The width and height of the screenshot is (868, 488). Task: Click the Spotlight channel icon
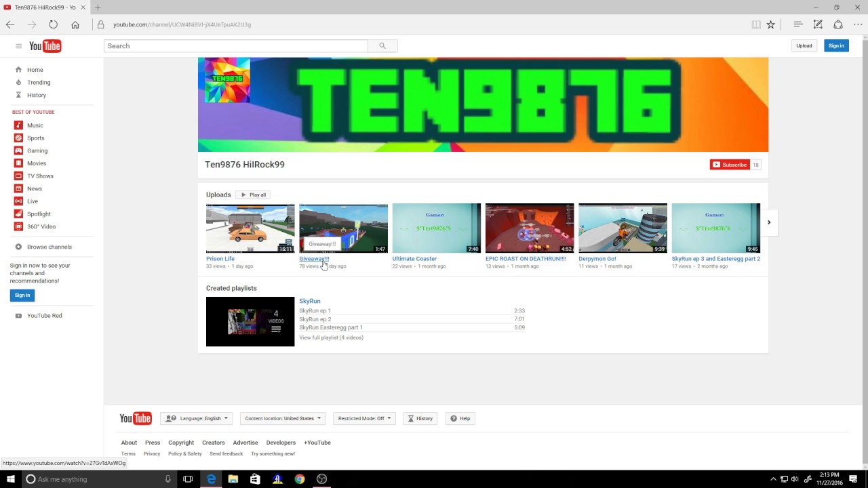point(18,214)
